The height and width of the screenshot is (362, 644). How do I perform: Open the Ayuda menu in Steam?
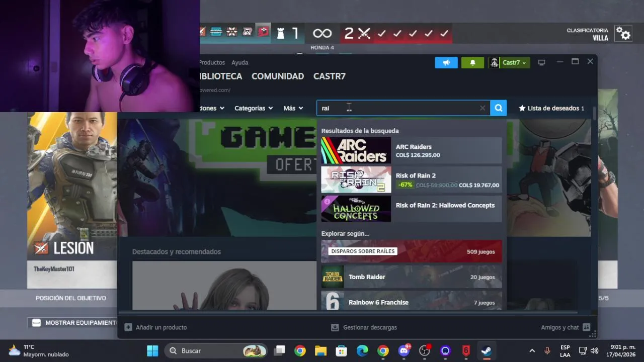pyautogui.click(x=239, y=62)
